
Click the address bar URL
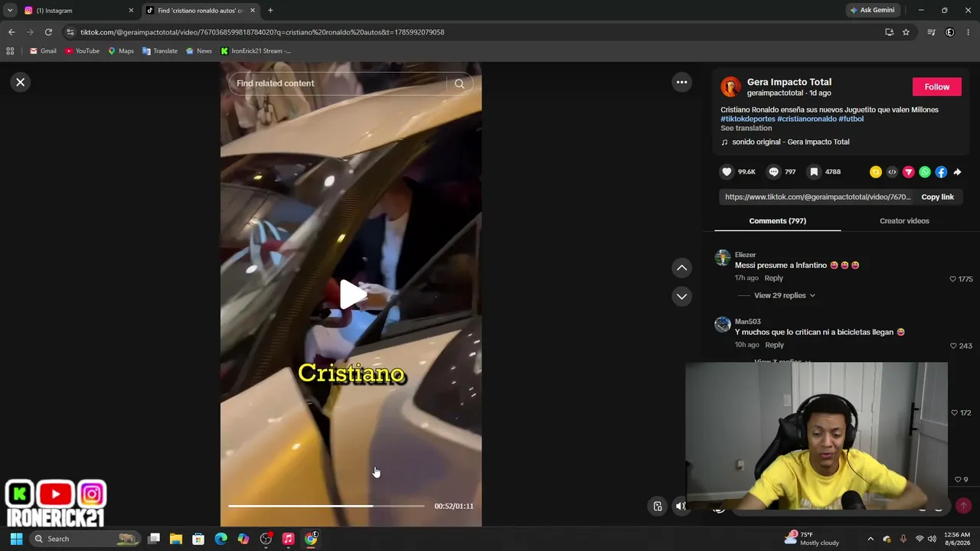(262, 32)
